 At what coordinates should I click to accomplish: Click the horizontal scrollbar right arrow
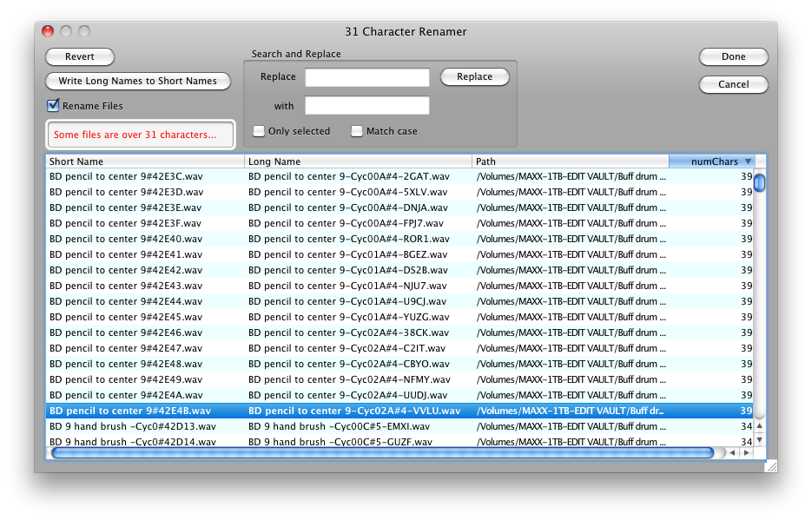[747, 452]
